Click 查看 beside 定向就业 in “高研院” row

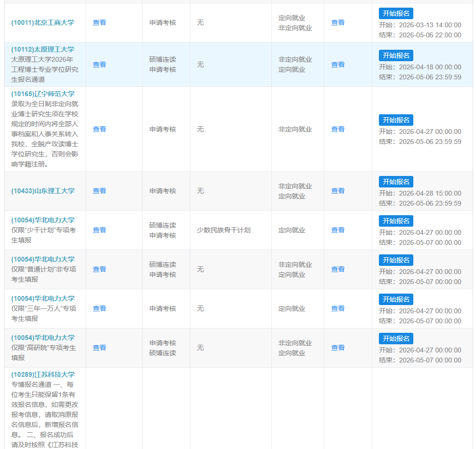(338, 348)
